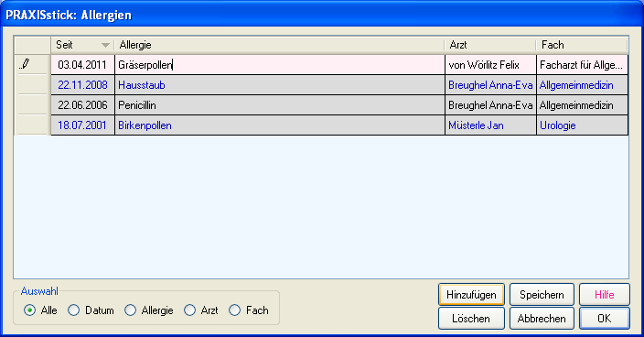Click Allgemeinmedizin in the Penicillin row

pos(582,105)
